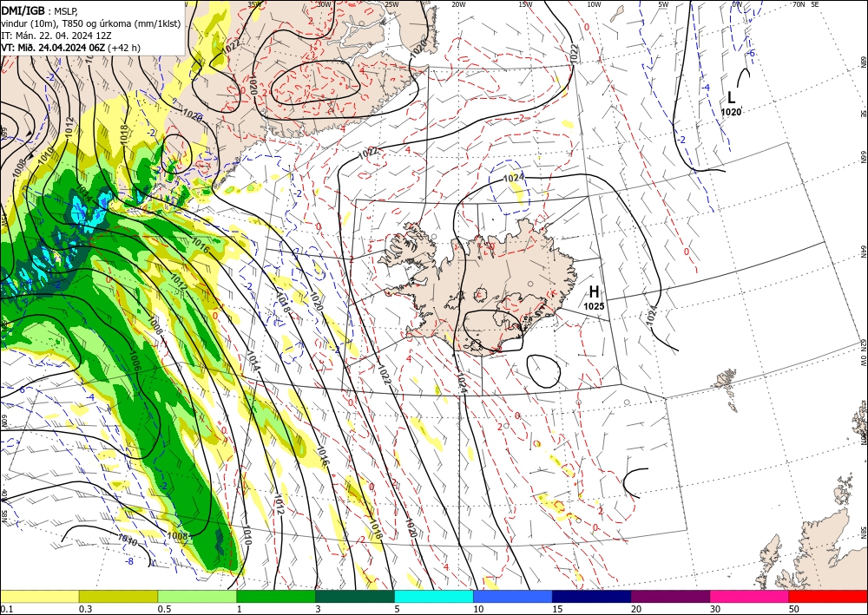
Task: Click the olive 0.3–0.5 mm legend swatch
Action: coord(118,596)
